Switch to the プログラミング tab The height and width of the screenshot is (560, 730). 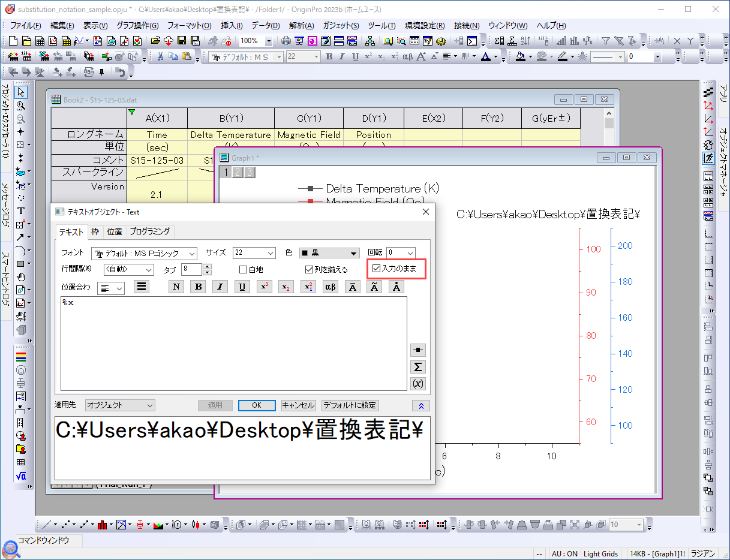pyautogui.click(x=149, y=231)
